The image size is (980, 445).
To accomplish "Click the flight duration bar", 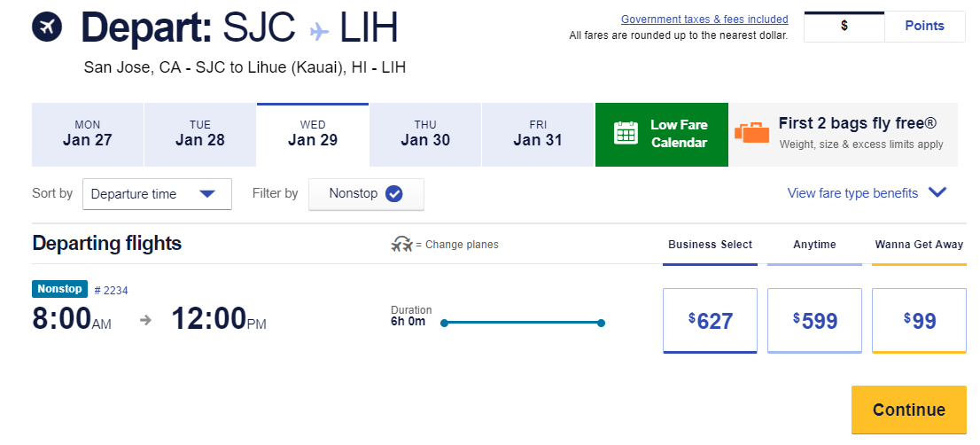I will pos(523,323).
